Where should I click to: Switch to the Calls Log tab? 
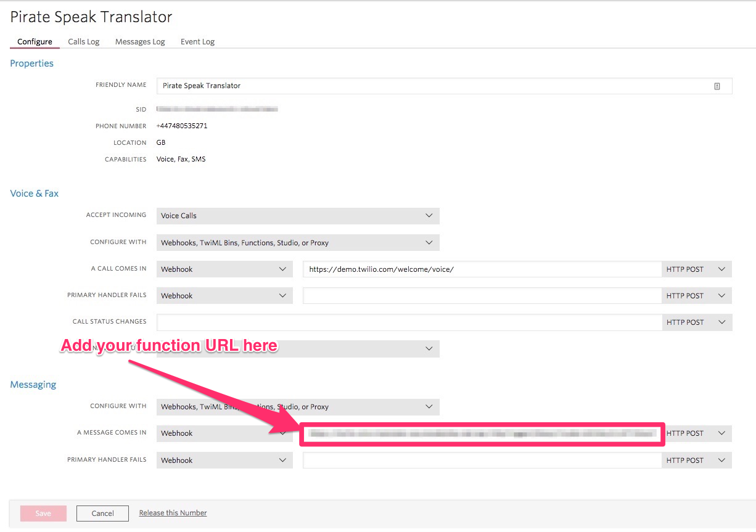click(84, 42)
